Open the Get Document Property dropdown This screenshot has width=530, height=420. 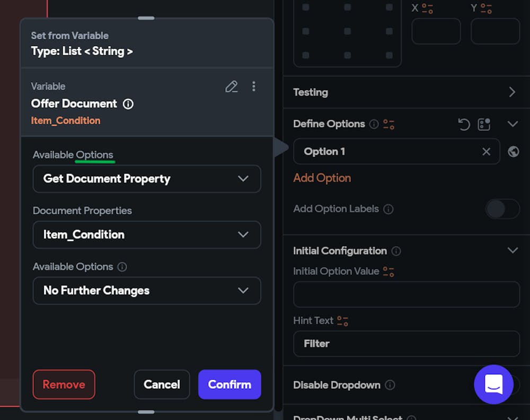[x=147, y=179]
